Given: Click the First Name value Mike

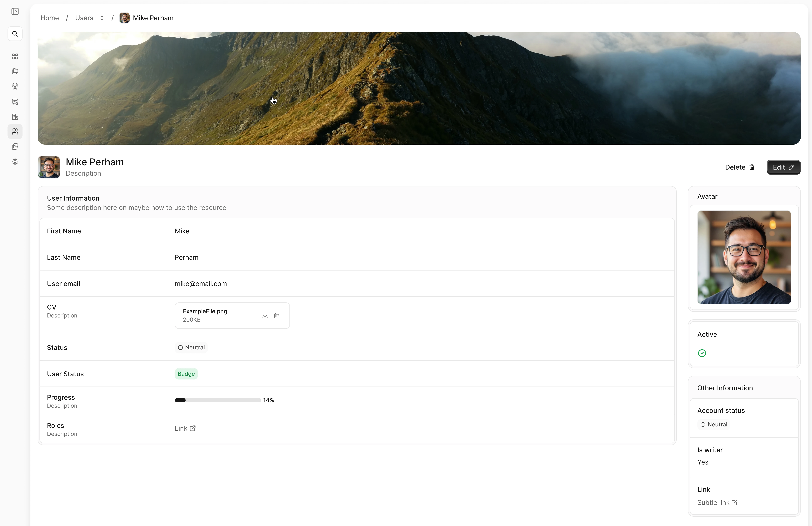Looking at the screenshot, I should tap(182, 231).
